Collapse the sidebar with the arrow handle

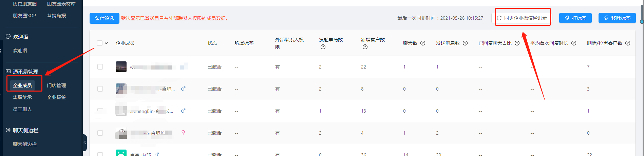(x=85, y=143)
